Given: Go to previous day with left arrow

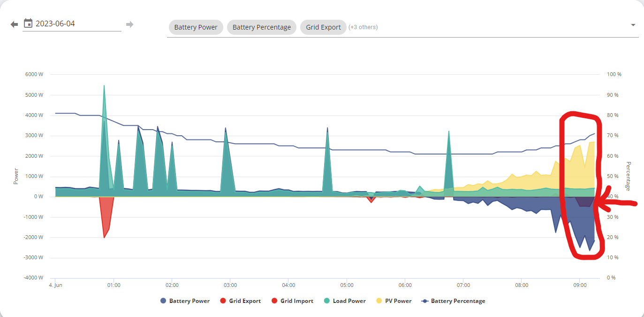Looking at the screenshot, I should tap(14, 24).
